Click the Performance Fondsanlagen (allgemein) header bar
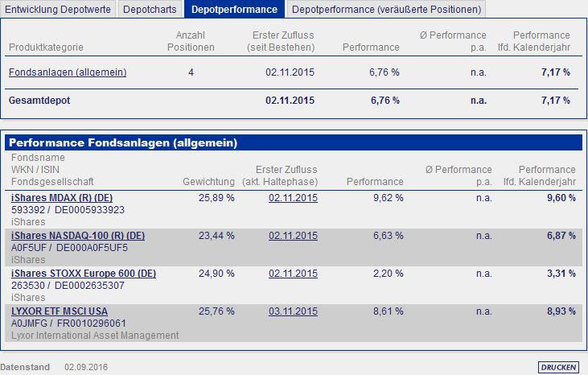Image resolution: width=588 pixels, height=375 pixels. [294, 143]
